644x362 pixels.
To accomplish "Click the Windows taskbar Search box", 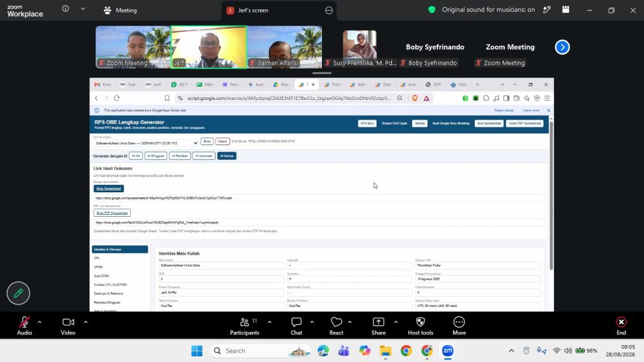I will pyautogui.click(x=260, y=351).
